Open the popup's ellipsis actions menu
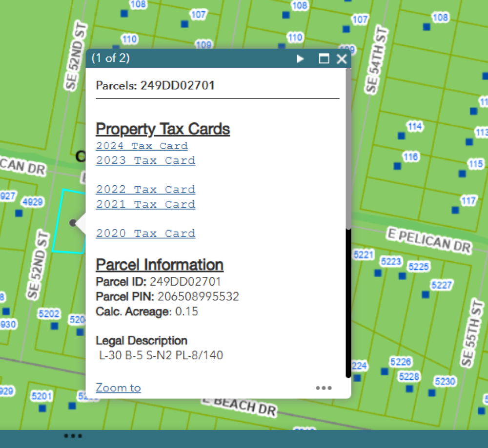This screenshot has width=488, height=448. [x=324, y=388]
